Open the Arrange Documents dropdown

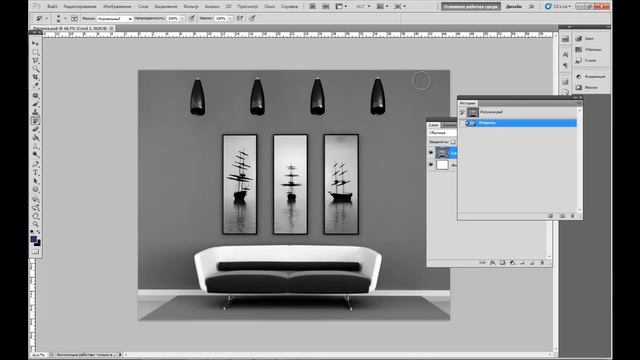click(382, 7)
